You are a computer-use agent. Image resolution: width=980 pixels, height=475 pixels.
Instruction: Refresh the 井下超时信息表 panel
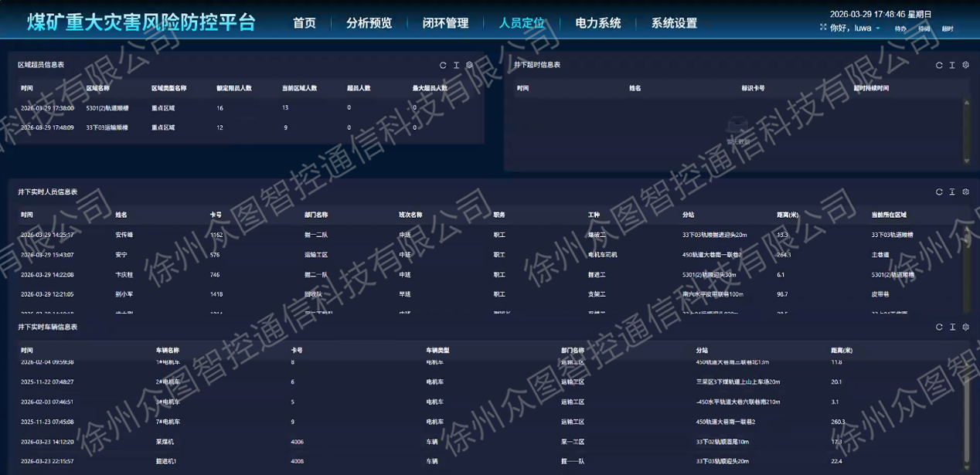938,65
